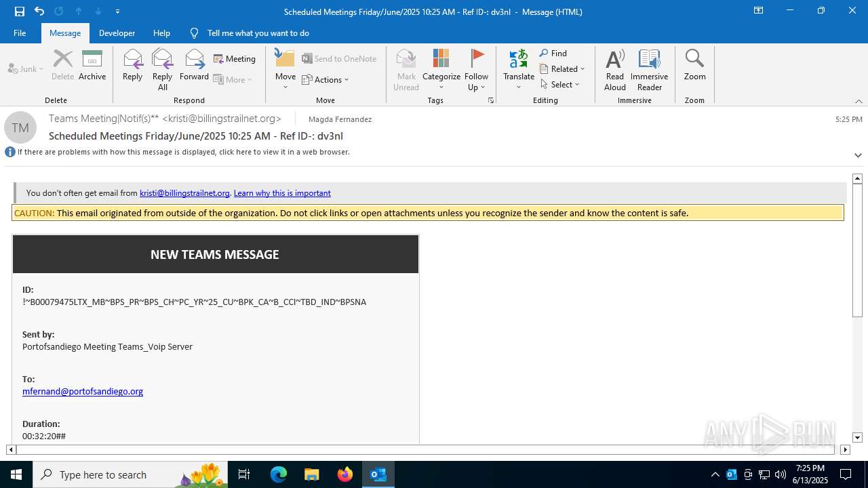Expand the message header chevron
Image resolution: width=868 pixels, height=488 pixels.
click(858, 155)
